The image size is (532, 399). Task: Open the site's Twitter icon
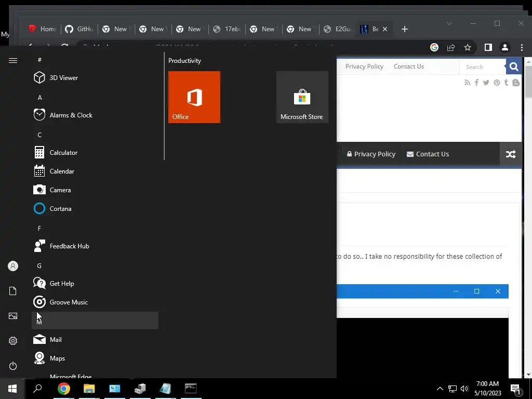coord(486,83)
